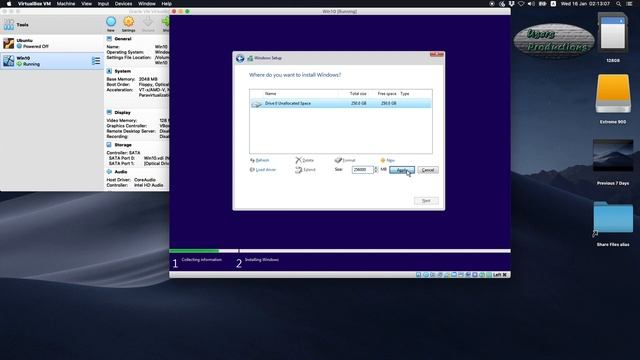This screenshot has height=360, width=640.
Task: Click the Free space column header
Action: click(387, 94)
